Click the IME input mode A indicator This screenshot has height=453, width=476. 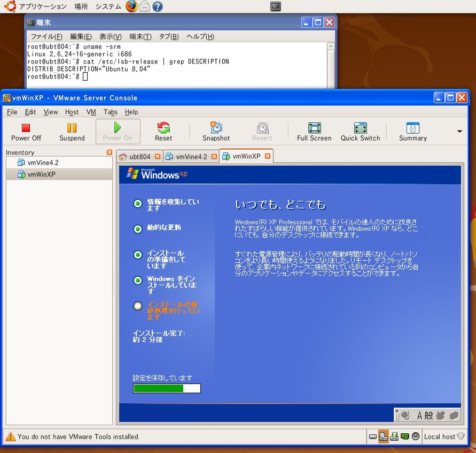click(x=419, y=416)
